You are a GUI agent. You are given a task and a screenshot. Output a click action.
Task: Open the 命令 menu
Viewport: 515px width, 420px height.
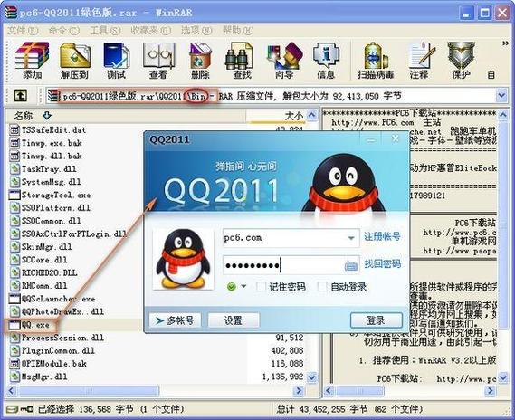63,31
